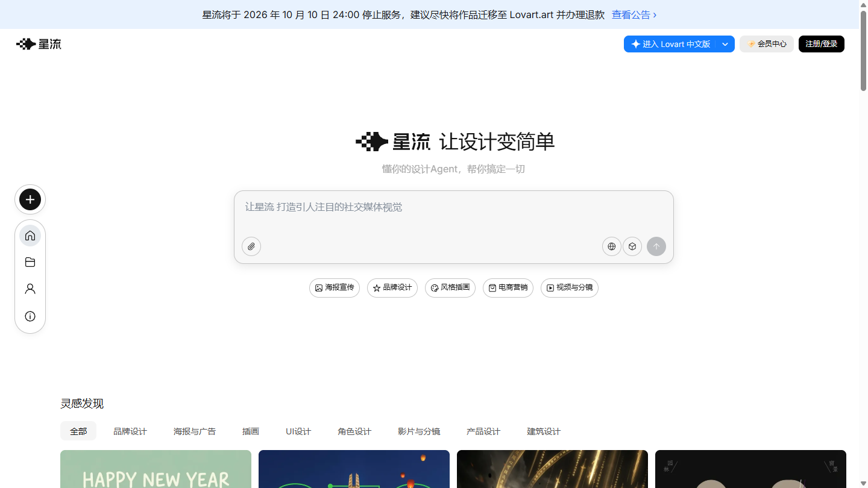Select the 视频与分镜 preset chip
This screenshot has height=488, width=868.
(x=570, y=288)
